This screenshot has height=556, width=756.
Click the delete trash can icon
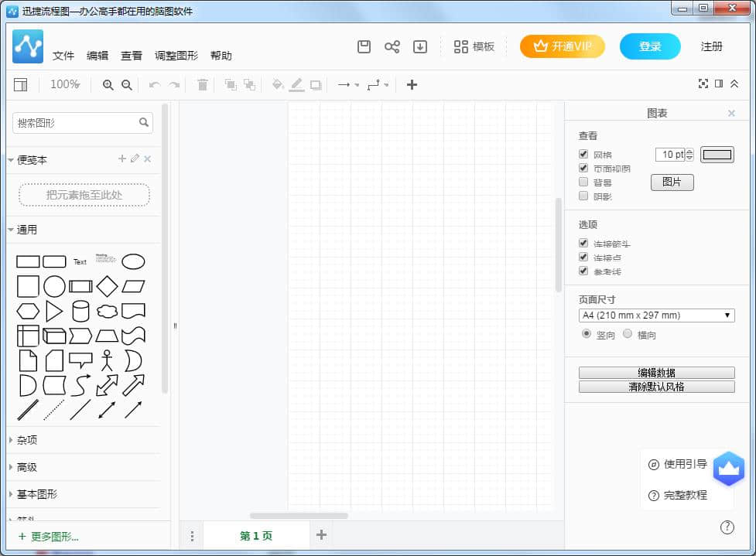[203, 85]
